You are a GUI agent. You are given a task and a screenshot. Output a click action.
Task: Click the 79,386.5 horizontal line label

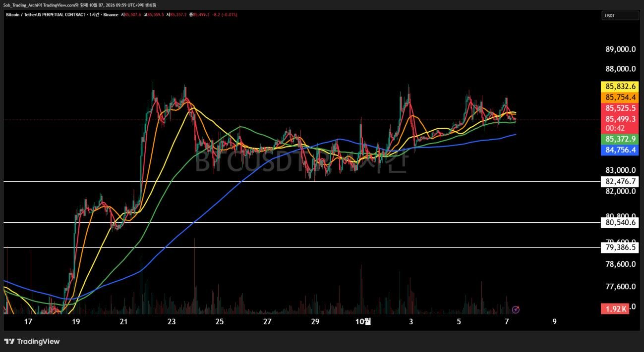pyautogui.click(x=619, y=247)
